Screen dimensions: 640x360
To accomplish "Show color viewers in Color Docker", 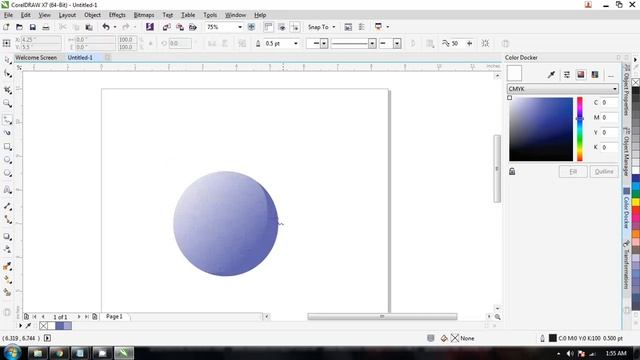I will [581, 74].
